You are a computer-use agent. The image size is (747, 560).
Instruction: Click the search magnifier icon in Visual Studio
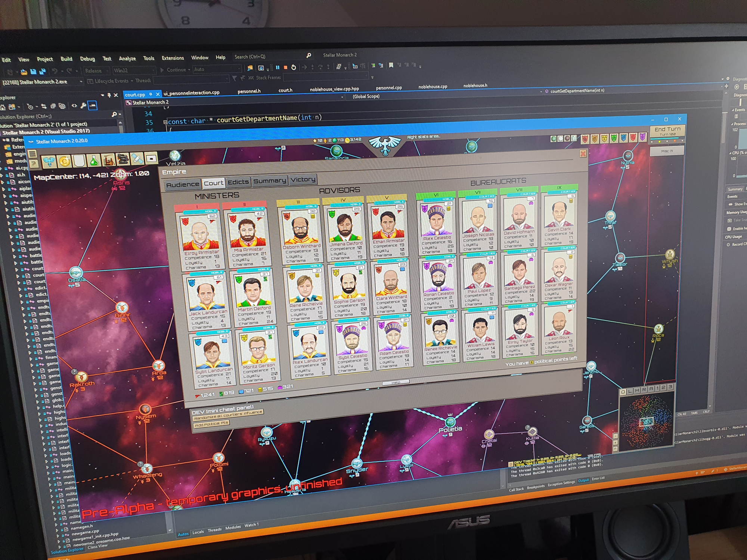point(309,56)
